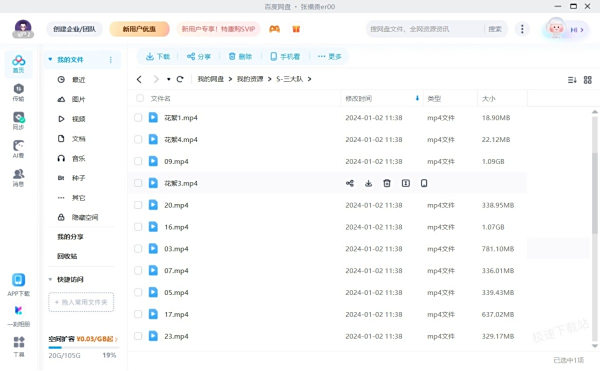
Task: Open the navigation history dropdown triangle
Action: 169,79
